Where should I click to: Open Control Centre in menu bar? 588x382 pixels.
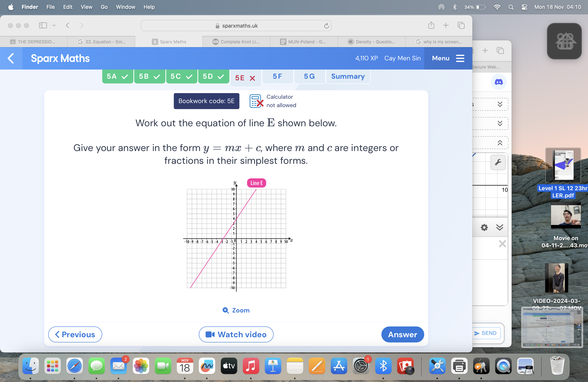[x=524, y=7]
